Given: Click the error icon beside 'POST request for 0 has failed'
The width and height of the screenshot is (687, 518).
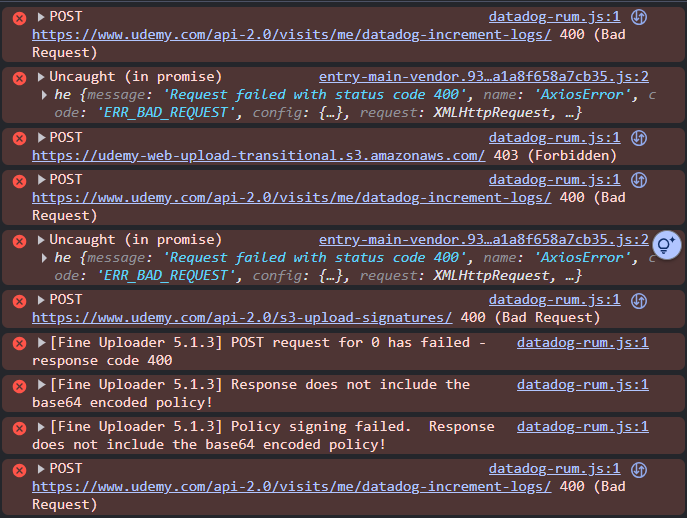Looking at the screenshot, I should point(19,343).
